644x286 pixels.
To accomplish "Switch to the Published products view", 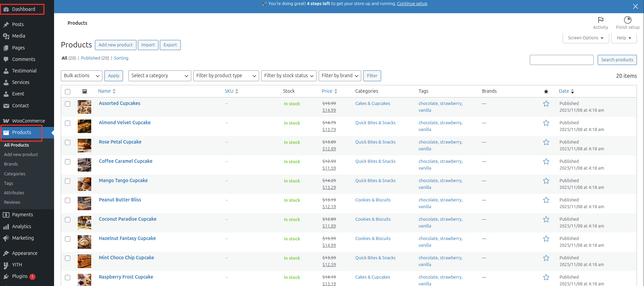I will click(91, 58).
